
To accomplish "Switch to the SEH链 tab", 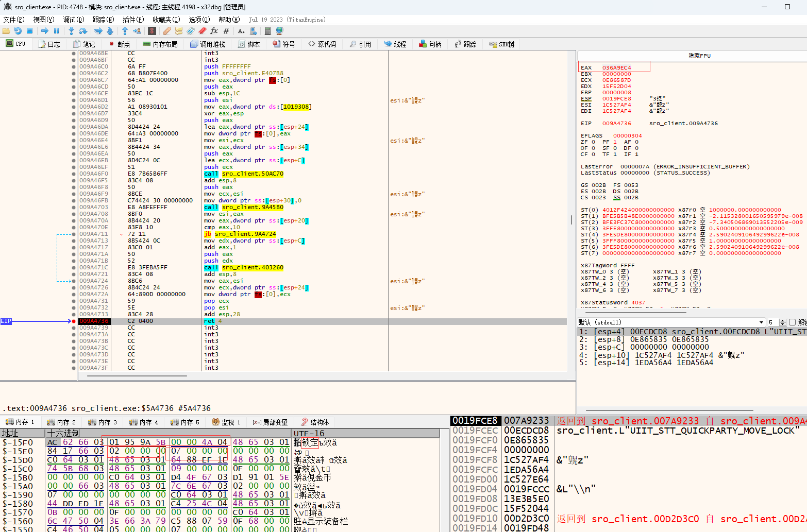I will click(501, 44).
